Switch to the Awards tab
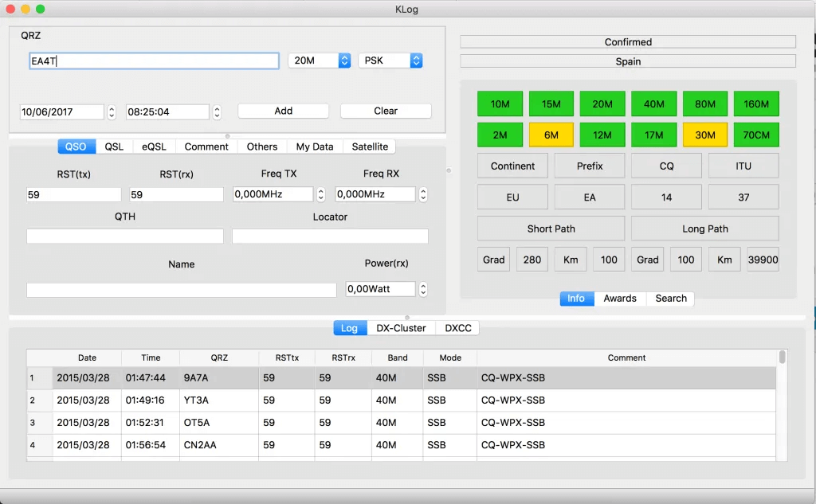The width and height of the screenshot is (816, 504). [x=620, y=299]
